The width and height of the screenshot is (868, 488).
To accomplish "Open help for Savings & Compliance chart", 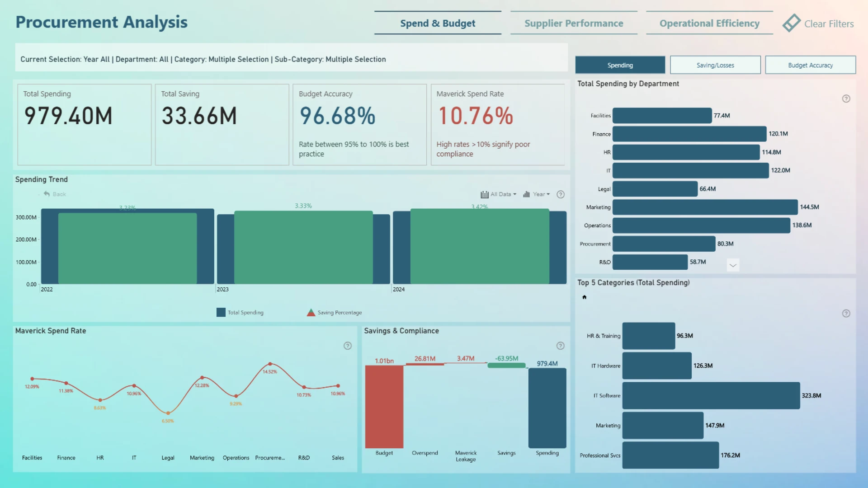I will click(x=561, y=346).
